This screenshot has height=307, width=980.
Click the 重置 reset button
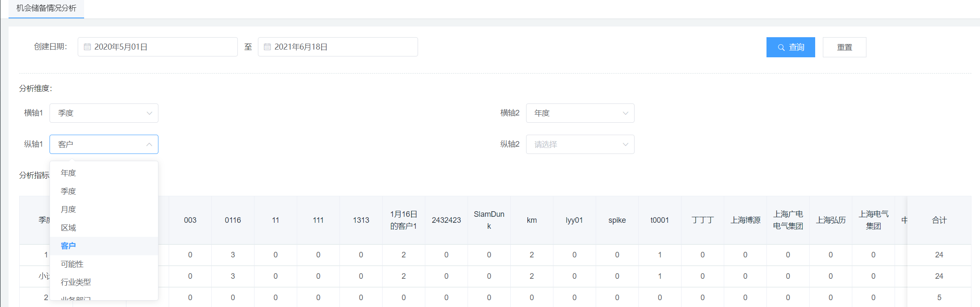click(844, 47)
